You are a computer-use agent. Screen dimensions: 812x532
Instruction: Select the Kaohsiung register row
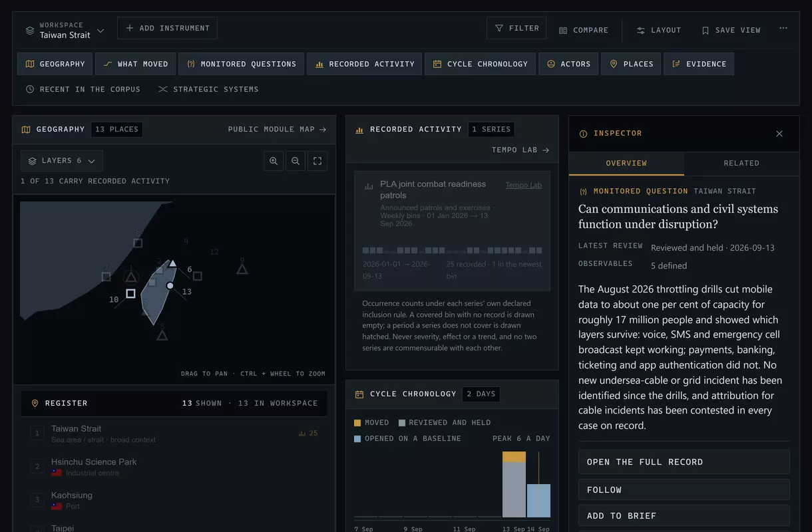point(174,500)
